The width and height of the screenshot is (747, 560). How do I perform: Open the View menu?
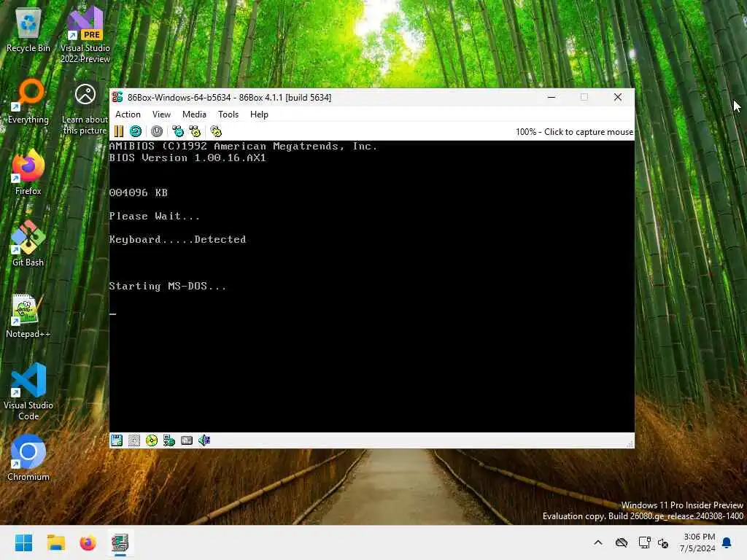161,114
